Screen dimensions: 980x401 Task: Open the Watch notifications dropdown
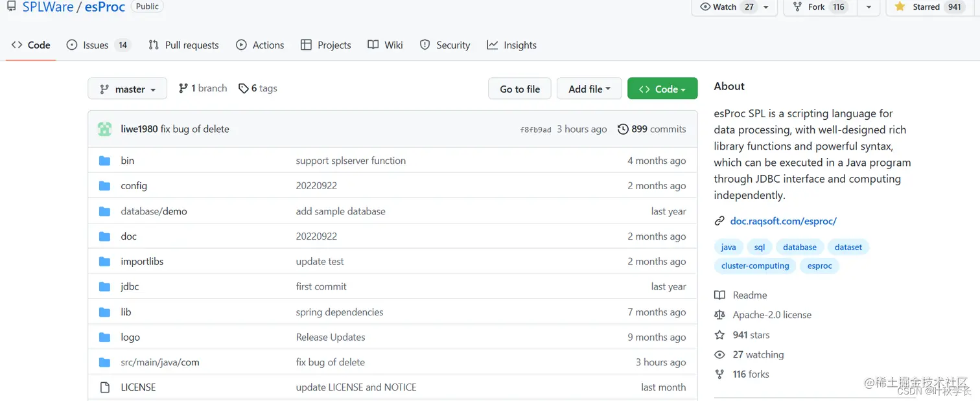(x=734, y=7)
